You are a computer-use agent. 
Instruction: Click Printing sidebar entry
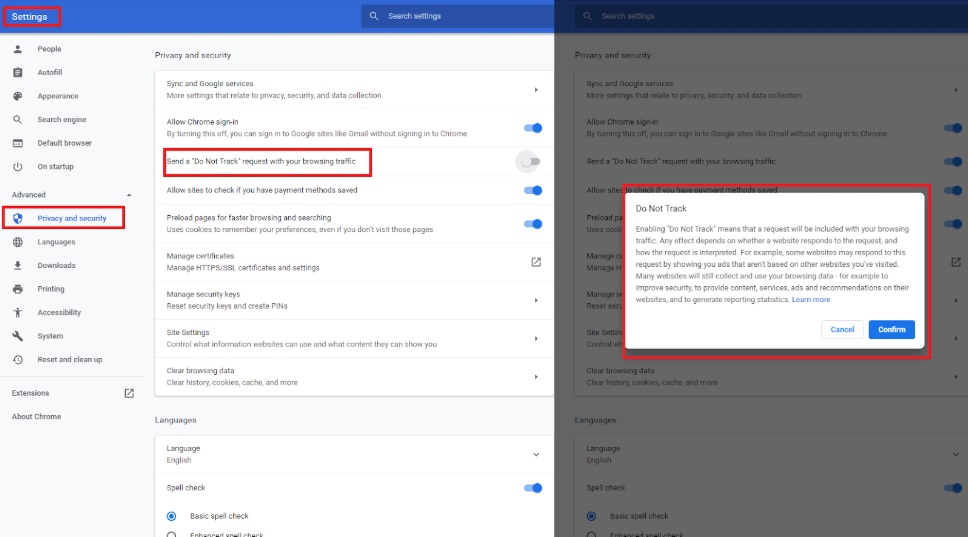tap(51, 289)
